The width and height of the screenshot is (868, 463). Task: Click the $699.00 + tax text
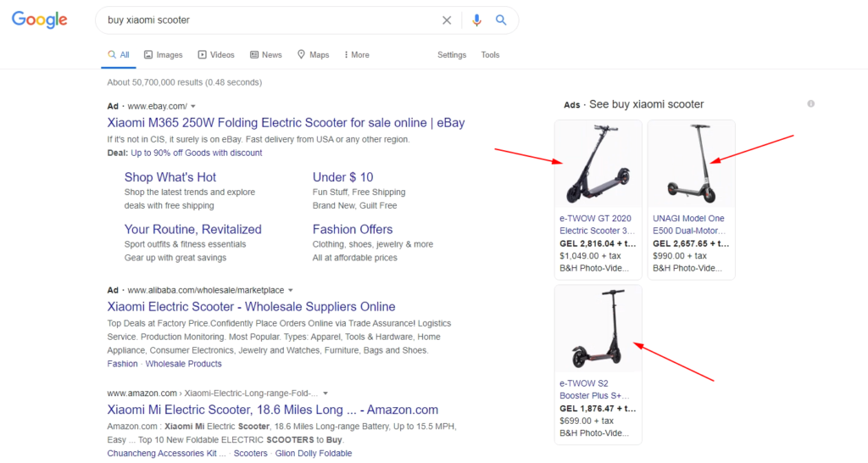(587, 421)
